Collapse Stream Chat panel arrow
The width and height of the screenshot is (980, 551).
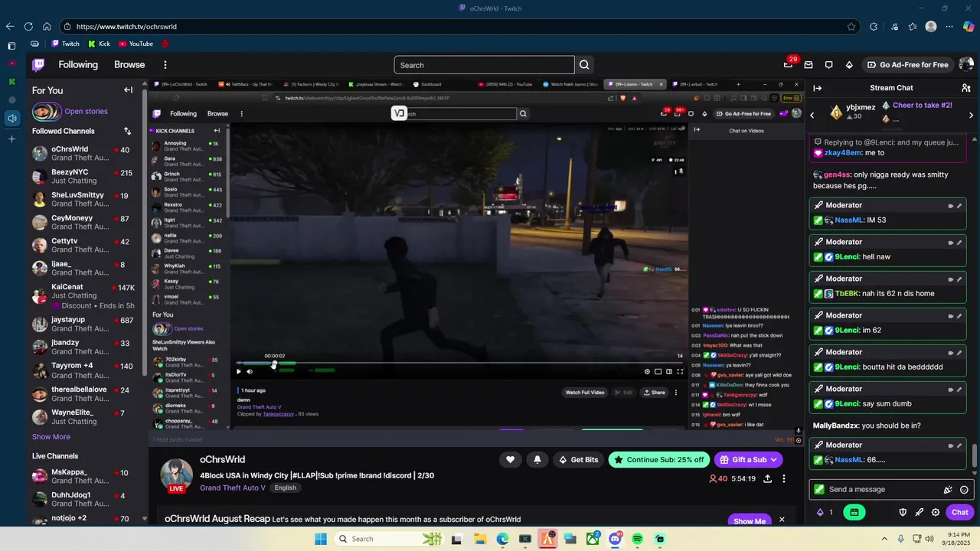[x=818, y=88]
